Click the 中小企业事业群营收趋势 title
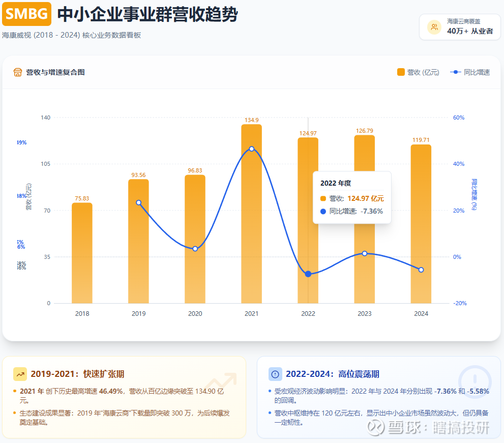This screenshot has height=443, width=504. (x=148, y=14)
